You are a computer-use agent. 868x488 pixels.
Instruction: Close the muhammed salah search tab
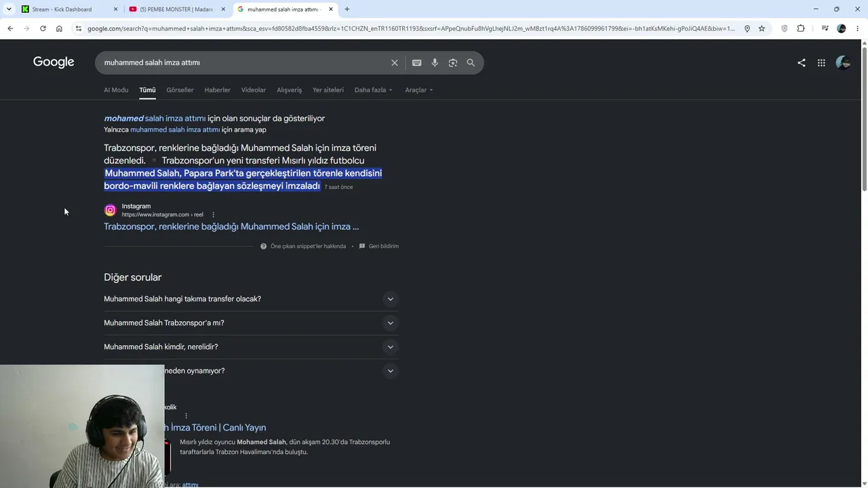tap(331, 9)
